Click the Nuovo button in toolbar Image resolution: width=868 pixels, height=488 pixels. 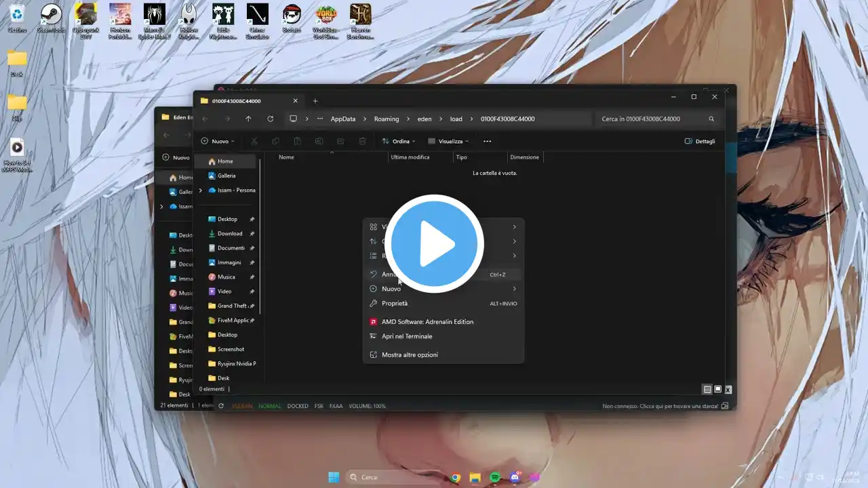coord(217,141)
